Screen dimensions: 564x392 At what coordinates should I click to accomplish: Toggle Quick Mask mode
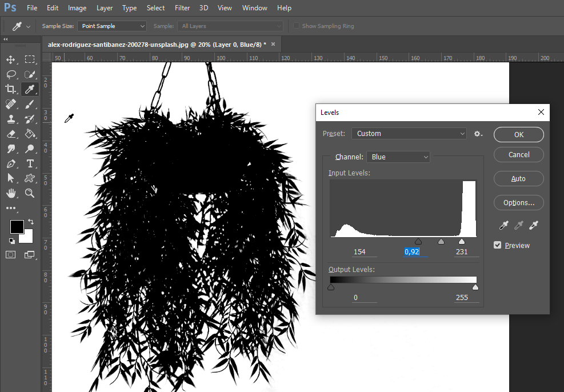pyautogui.click(x=11, y=254)
